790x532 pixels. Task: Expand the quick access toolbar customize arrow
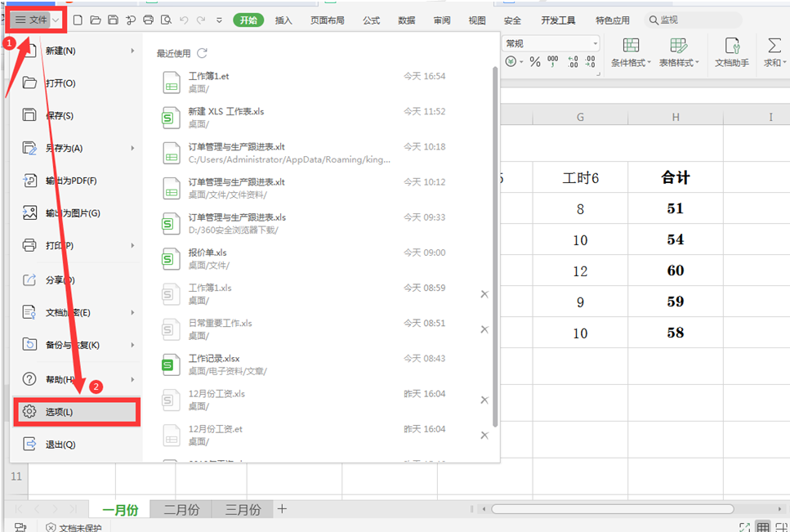pyautogui.click(x=219, y=20)
